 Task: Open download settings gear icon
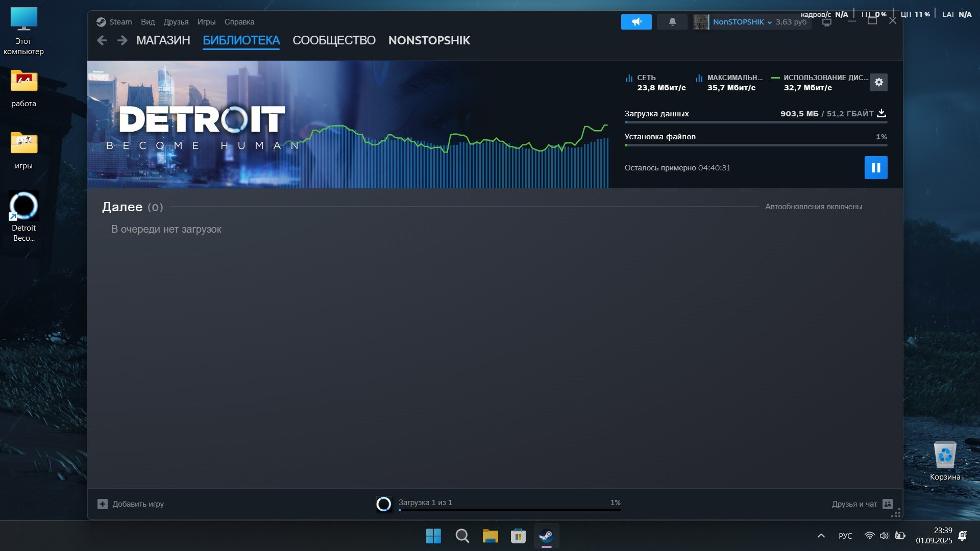(x=878, y=82)
